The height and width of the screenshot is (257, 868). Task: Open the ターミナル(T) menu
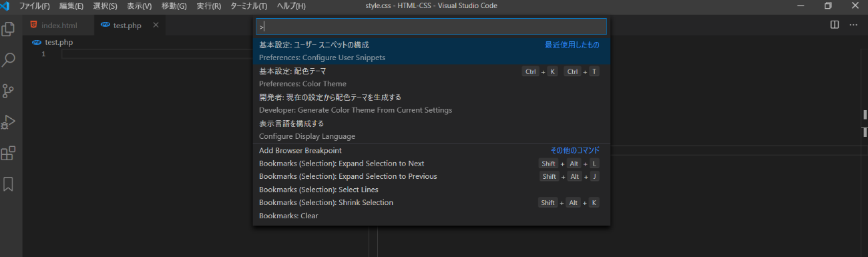point(249,6)
